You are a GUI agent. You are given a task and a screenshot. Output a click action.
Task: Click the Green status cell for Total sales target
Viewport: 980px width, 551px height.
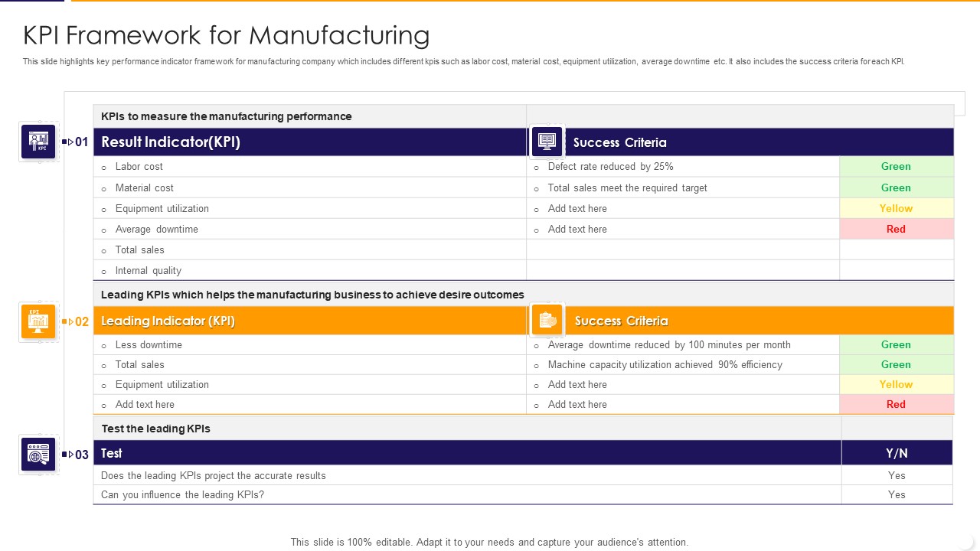pyautogui.click(x=897, y=187)
